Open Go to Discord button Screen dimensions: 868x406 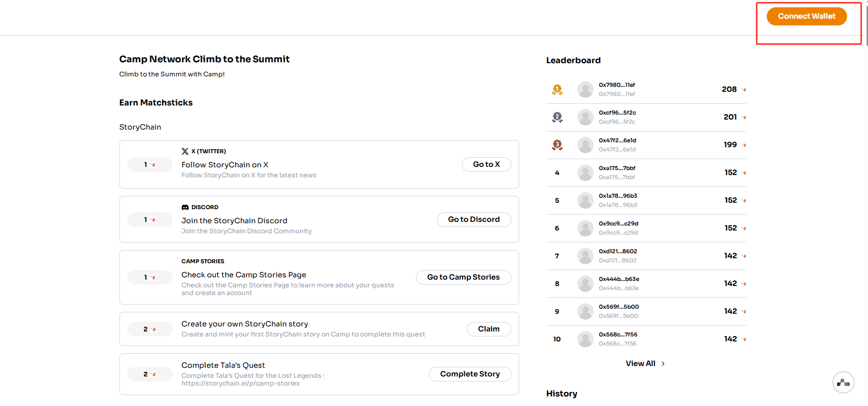click(474, 220)
